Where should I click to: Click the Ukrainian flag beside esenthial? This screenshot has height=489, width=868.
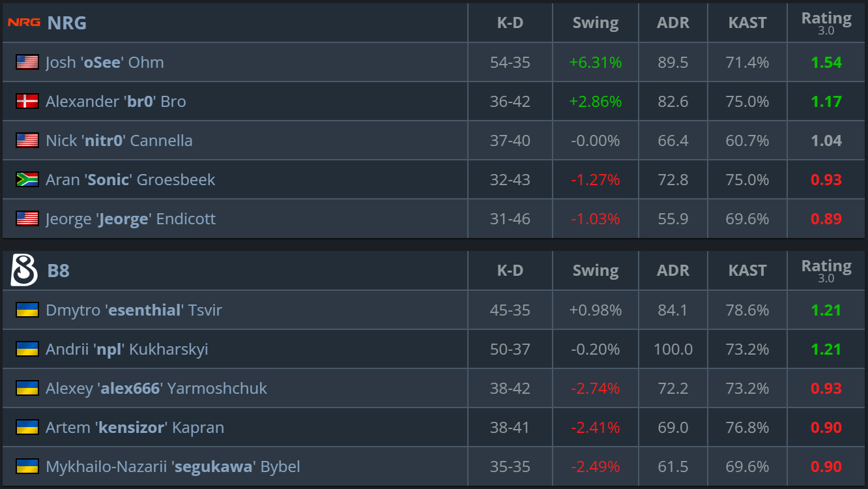tap(27, 310)
